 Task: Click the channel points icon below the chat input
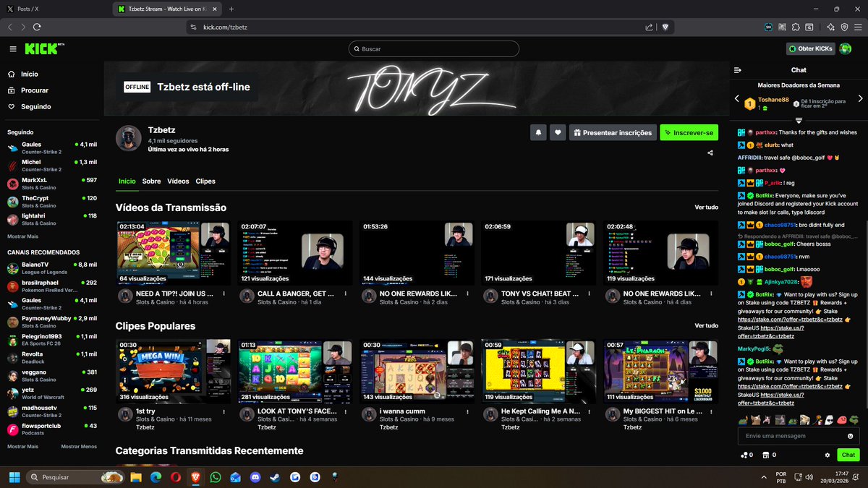(x=744, y=455)
